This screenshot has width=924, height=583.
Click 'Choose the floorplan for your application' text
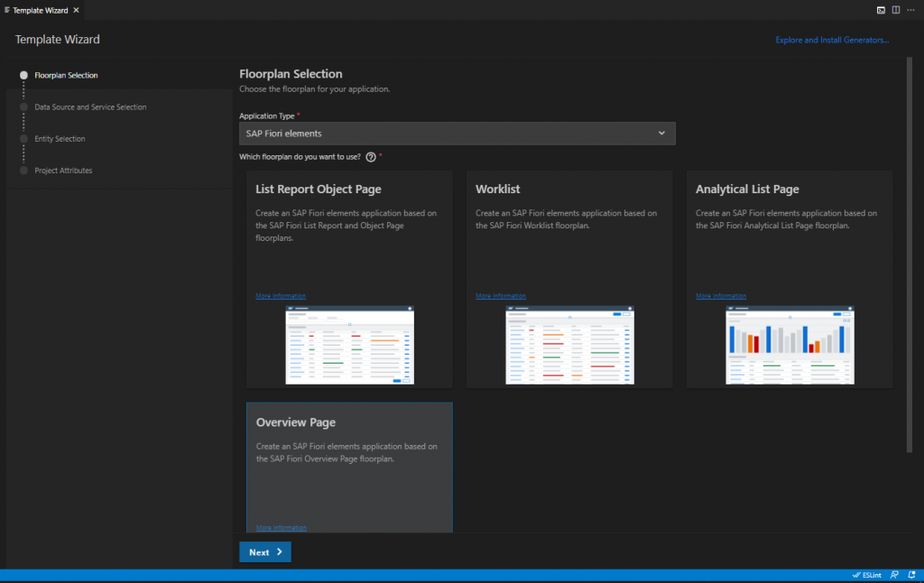click(x=314, y=89)
